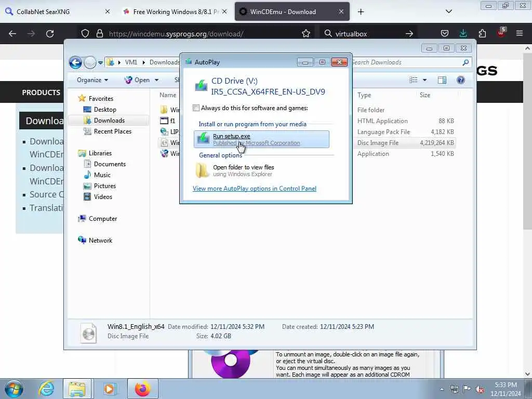This screenshot has width=532, height=399.
Task: Click Explorer forward navigation arrow
Action: click(x=90, y=62)
